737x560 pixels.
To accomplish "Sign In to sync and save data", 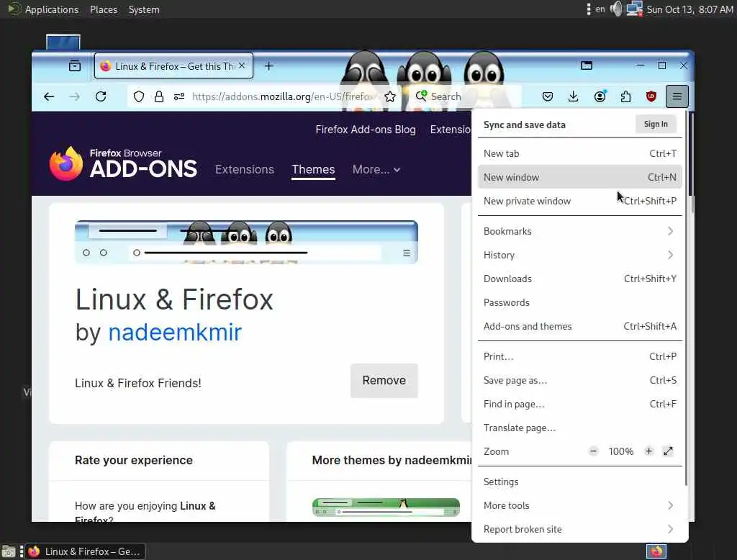I will pyautogui.click(x=656, y=124).
